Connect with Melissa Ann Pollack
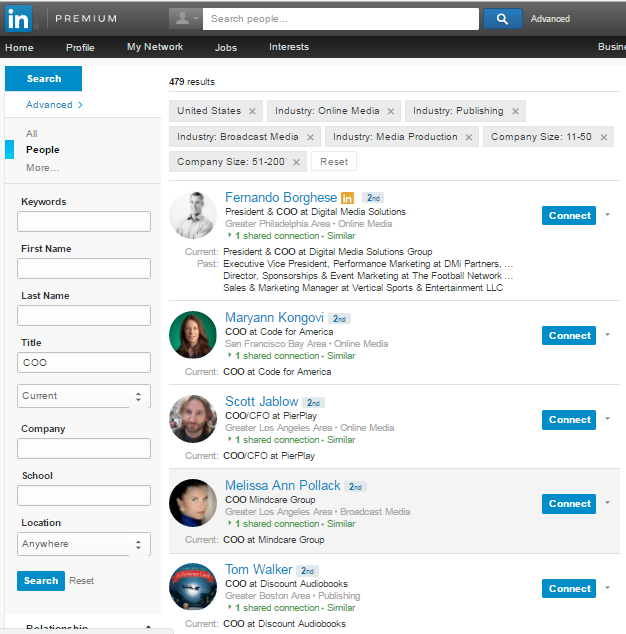Screen dimensions: 626x634 click(569, 504)
